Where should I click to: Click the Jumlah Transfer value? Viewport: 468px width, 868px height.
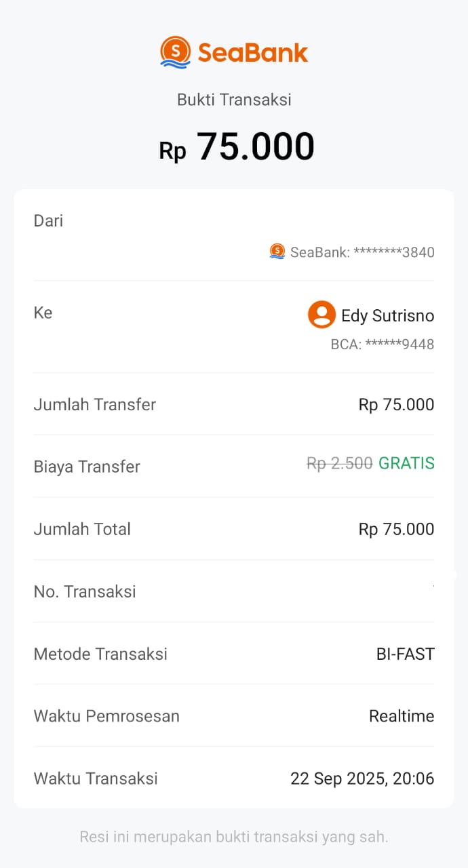click(396, 405)
